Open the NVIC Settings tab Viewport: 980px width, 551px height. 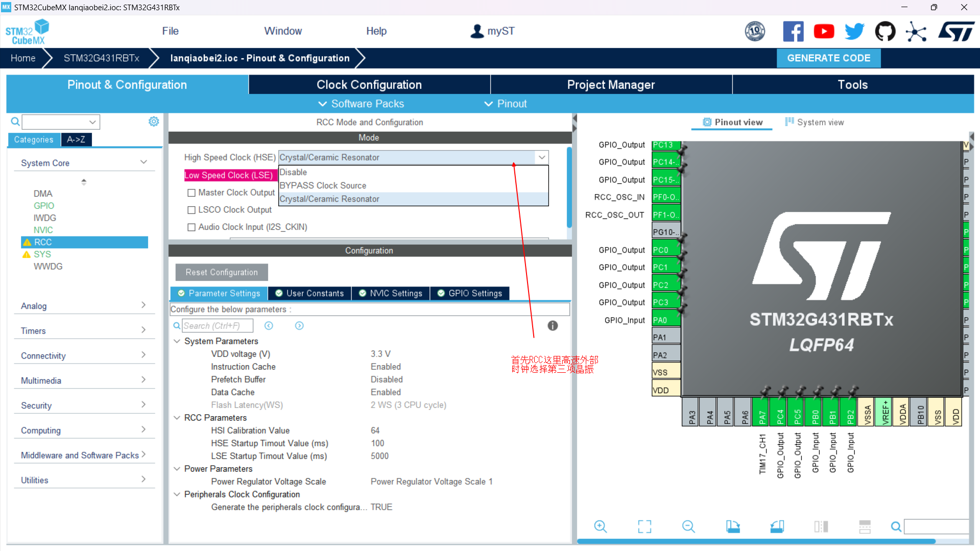pyautogui.click(x=391, y=293)
